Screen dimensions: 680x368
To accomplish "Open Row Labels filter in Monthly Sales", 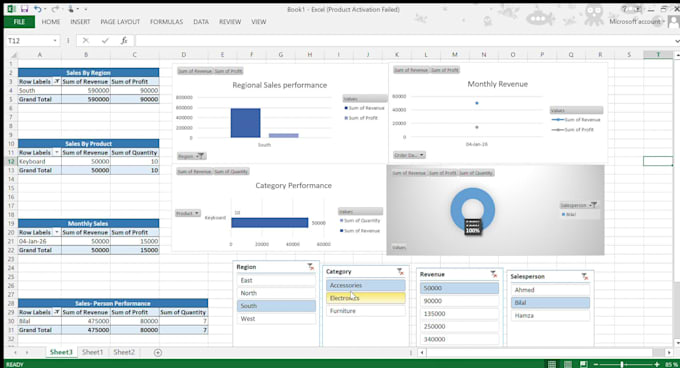I will [57, 232].
